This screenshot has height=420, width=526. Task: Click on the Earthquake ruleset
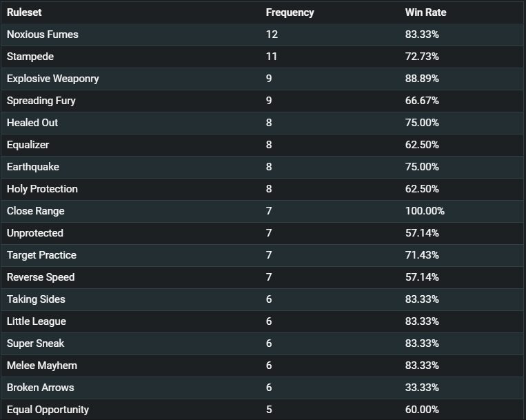(33, 167)
